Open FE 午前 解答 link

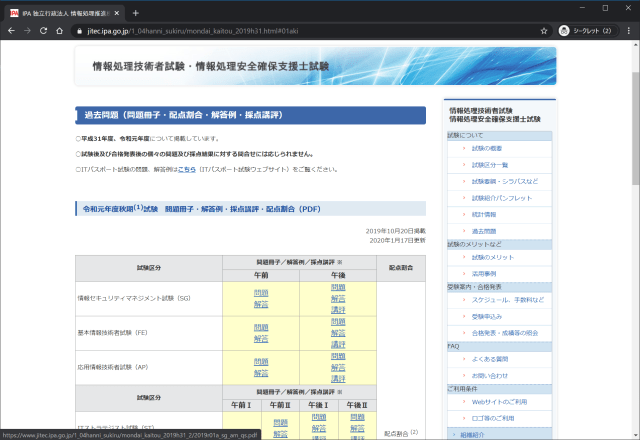(x=261, y=339)
